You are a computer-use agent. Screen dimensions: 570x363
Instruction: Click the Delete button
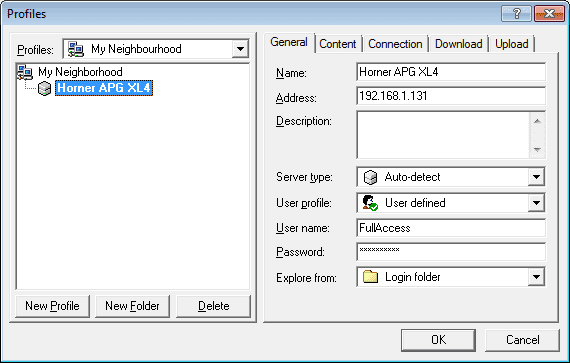pyautogui.click(x=213, y=306)
